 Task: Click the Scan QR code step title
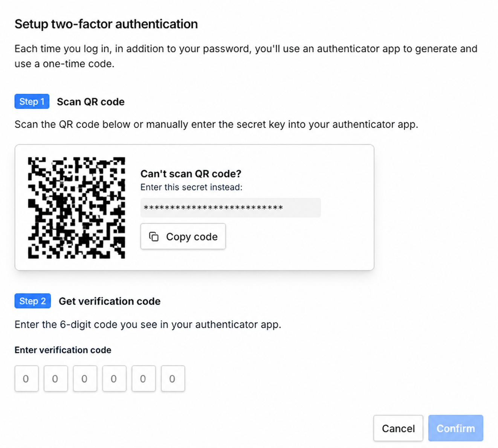click(x=91, y=102)
